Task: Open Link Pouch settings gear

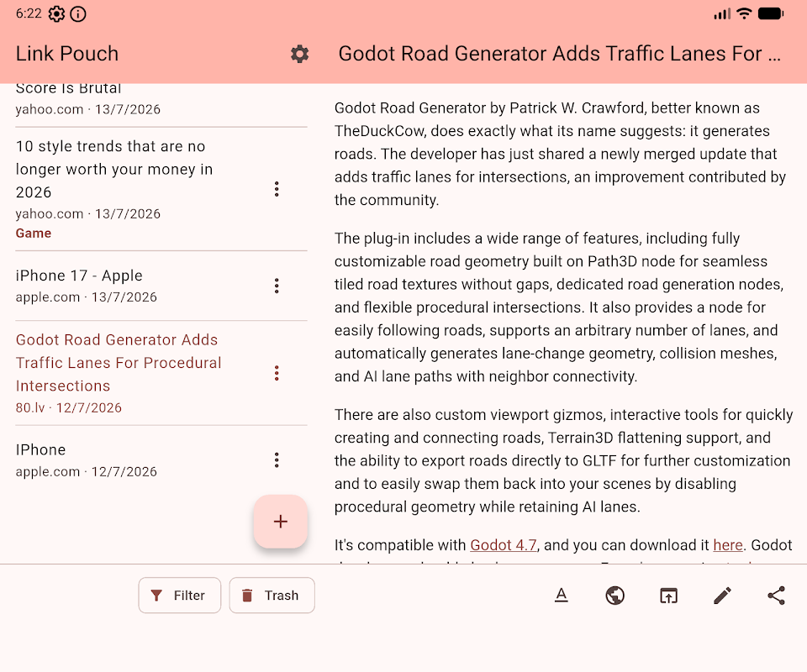Action: pyautogui.click(x=299, y=54)
